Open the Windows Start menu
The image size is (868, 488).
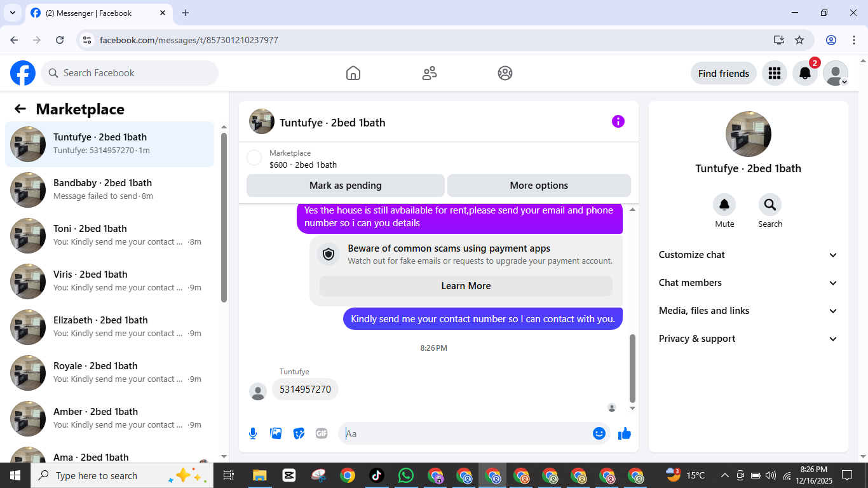coord(15,475)
